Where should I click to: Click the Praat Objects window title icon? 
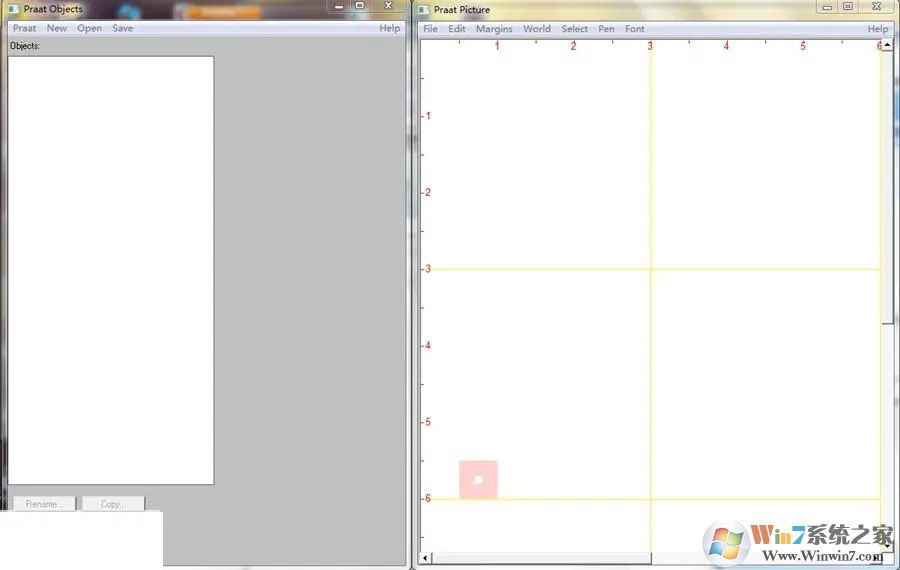click(x=14, y=9)
